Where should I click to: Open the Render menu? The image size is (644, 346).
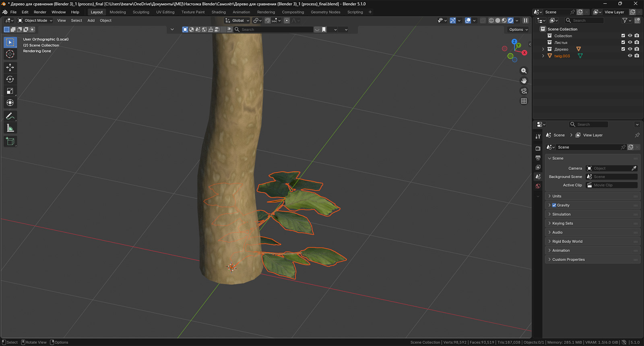pyautogui.click(x=40, y=12)
